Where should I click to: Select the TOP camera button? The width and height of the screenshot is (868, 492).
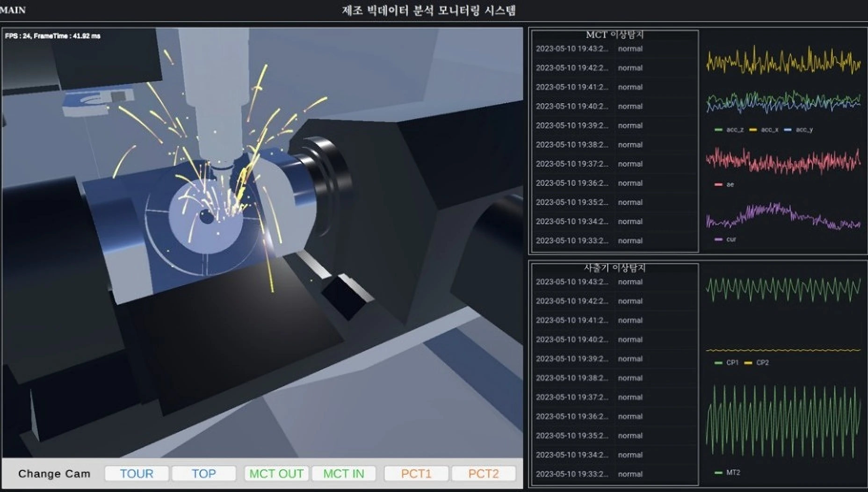click(204, 473)
